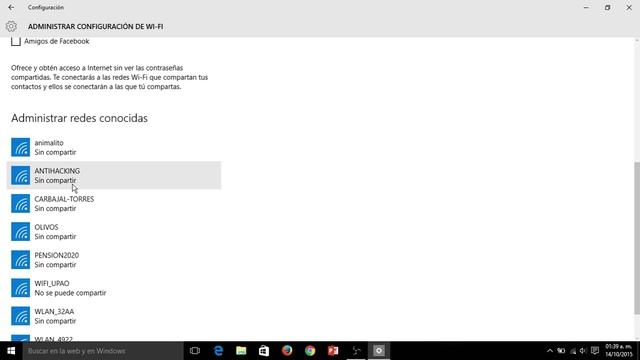Click the WIFI_UPAO network name
The height and width of the screenshot is (360, 640).
pyautogui.click(x=52, y=284)
